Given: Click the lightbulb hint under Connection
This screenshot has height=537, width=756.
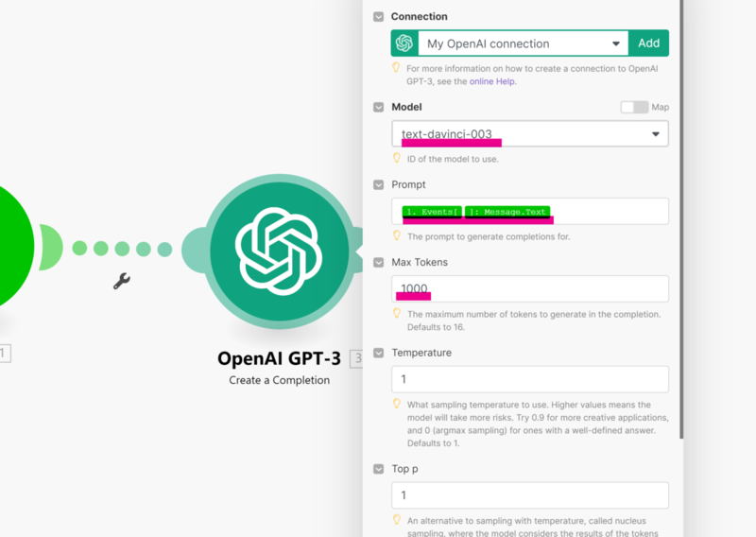Looking at the screenshot, I should point(396,67).
